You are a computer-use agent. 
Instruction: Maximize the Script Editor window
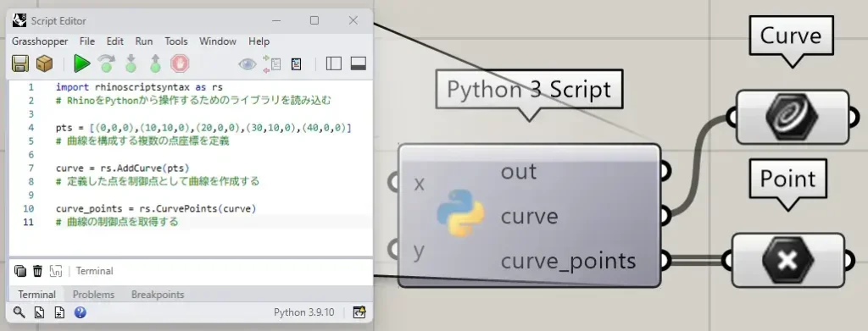coord(314,20)
